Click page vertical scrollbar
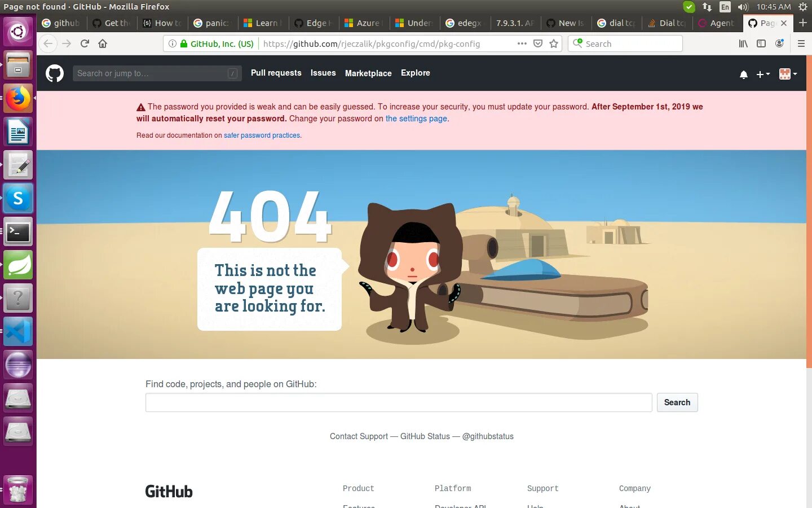Viewport: 812px width, 508px height. click(x=809, y=212)
